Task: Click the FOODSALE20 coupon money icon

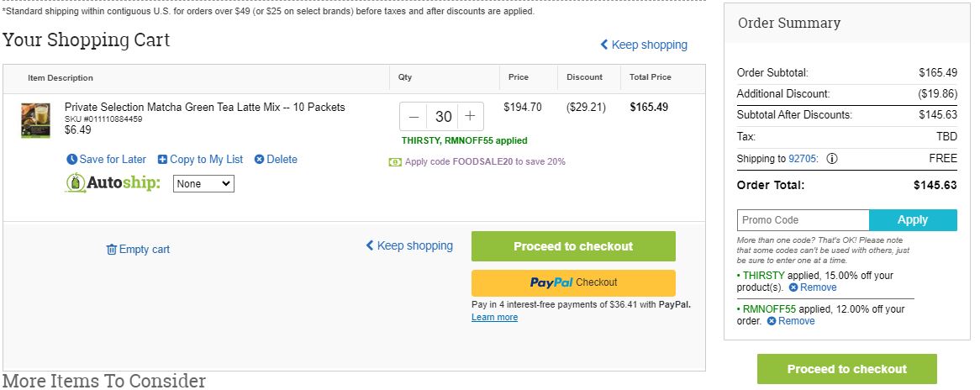Action: [395, 162]
